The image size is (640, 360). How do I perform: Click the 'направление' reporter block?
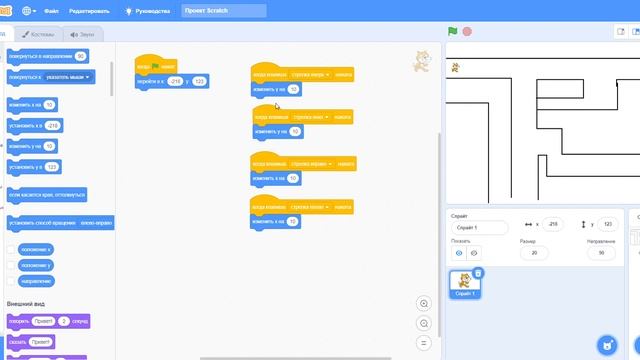point(36,281)
